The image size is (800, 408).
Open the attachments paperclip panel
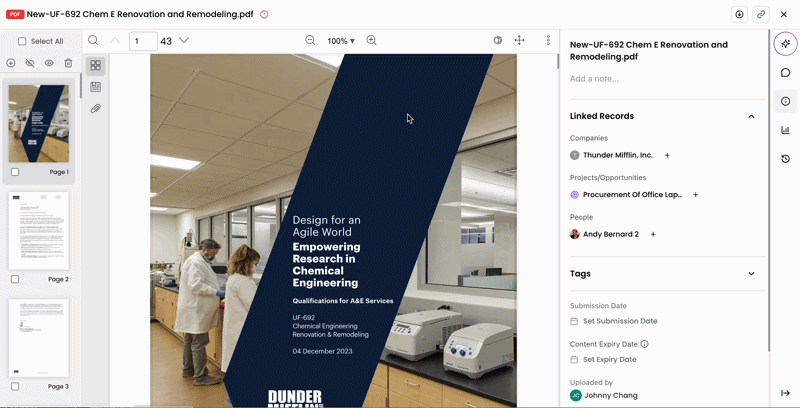95,109
